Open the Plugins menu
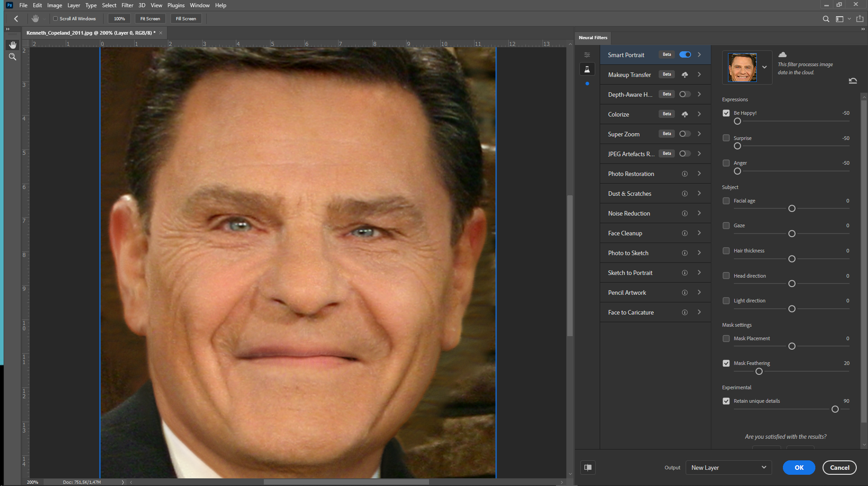Viewport: 868px width, 486px height. pos(176,5)
